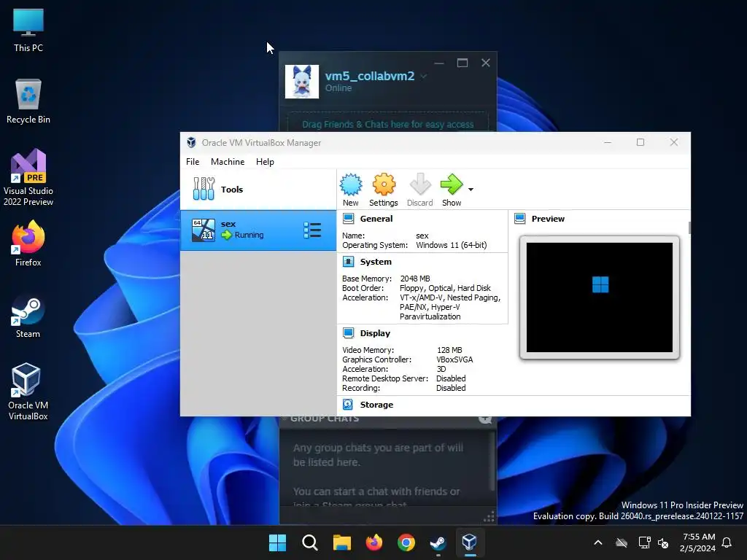
Task: Open the 'sex' machine tools list menu icon
Action: tap(312, 230)
